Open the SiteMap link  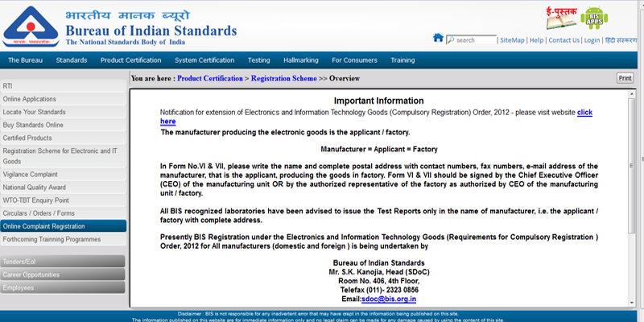(512, 40)
